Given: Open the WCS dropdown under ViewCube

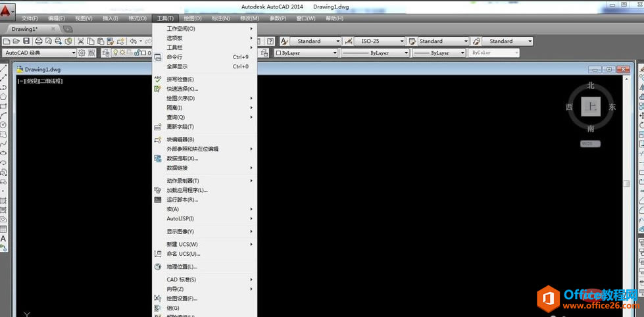Looking at the screenshot, I should (591, 144).
